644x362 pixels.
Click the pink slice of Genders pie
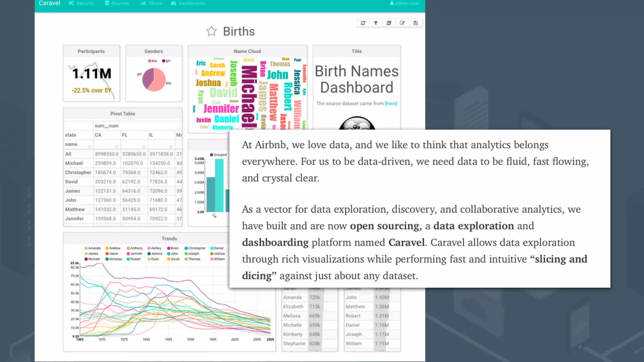click(x=158, y=81)
